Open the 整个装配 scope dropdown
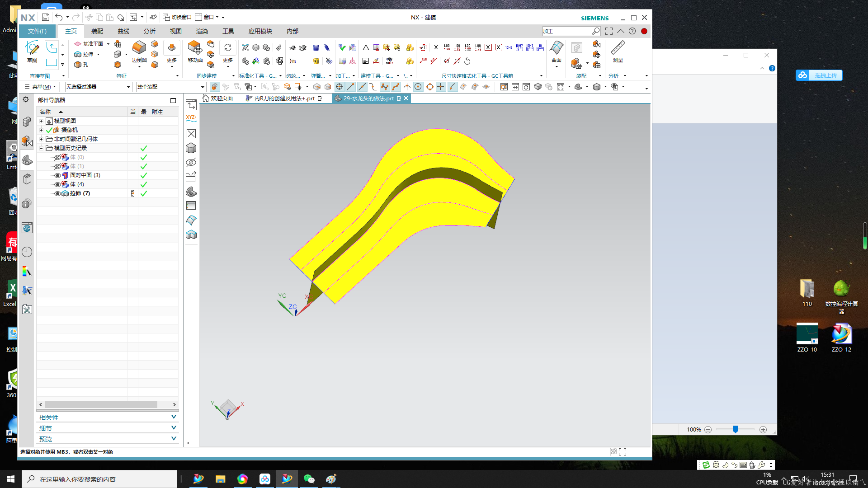Viewport: 868px width, 488px height. point(170,87)
